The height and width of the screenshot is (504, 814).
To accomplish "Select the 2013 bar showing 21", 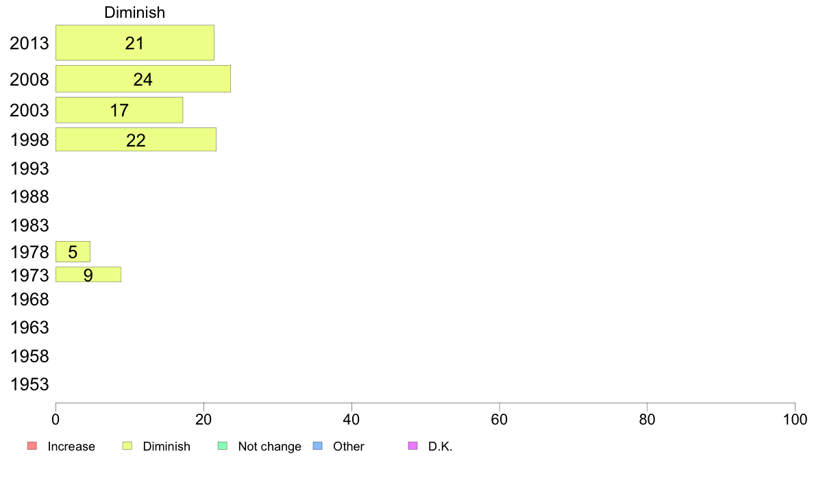I will pyautogui.click(x=134, y=42).
